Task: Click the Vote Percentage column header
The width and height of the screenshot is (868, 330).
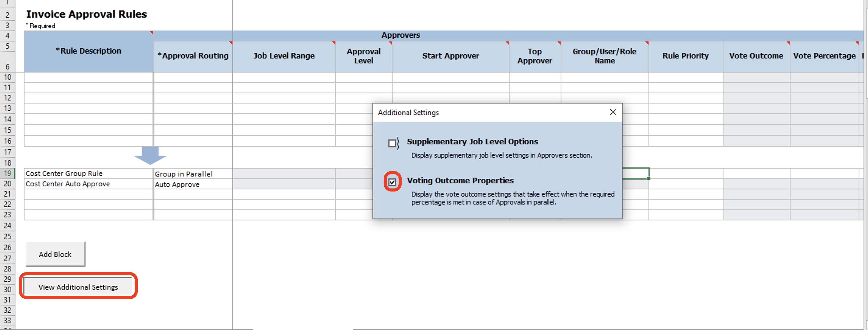Action: (824, 56)
